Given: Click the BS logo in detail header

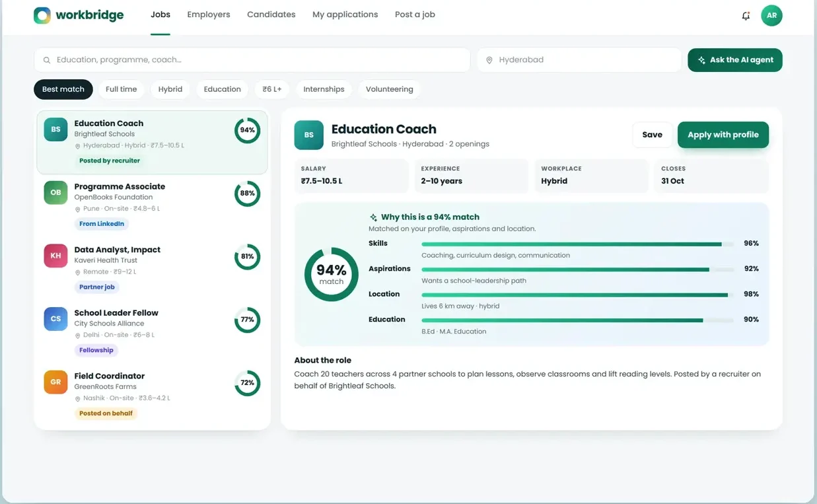Looking at the screenshot, I should click(x=308, y=135).
